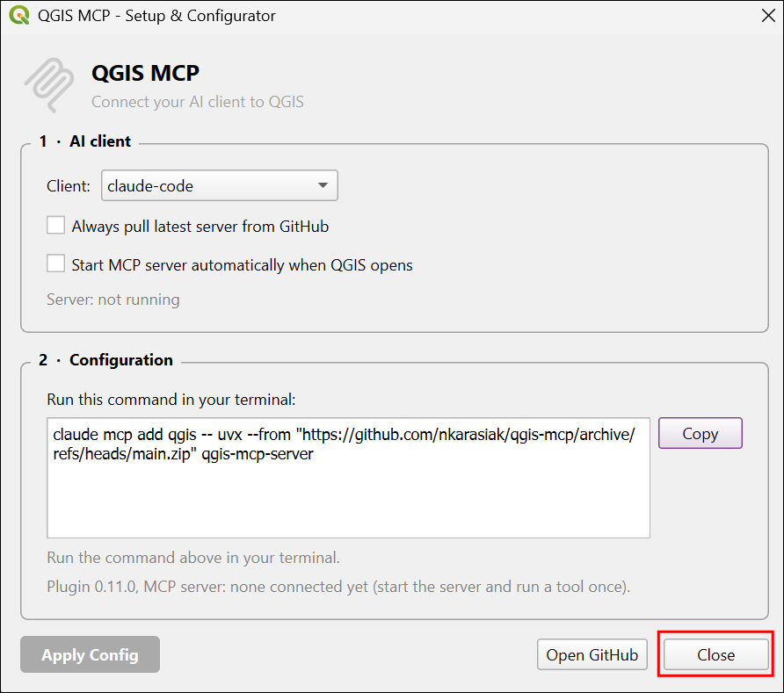This screenshot has width=784, height=693.
Task: Open the GitHub repository button
Action: 592,654
